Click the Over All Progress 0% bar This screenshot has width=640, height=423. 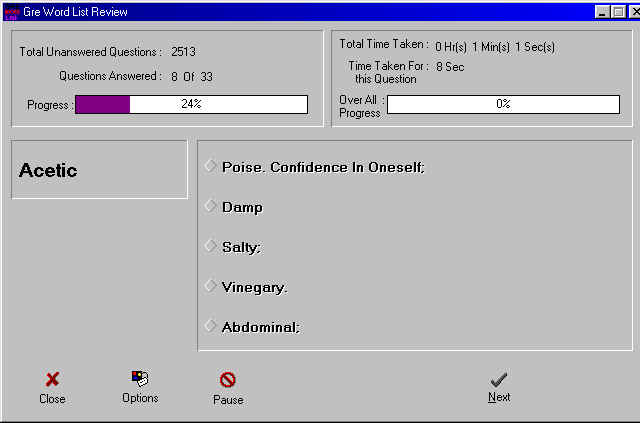(503, 104)
